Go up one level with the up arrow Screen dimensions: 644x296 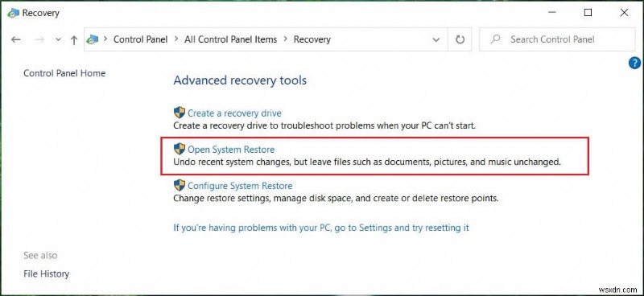click(74, 40)
